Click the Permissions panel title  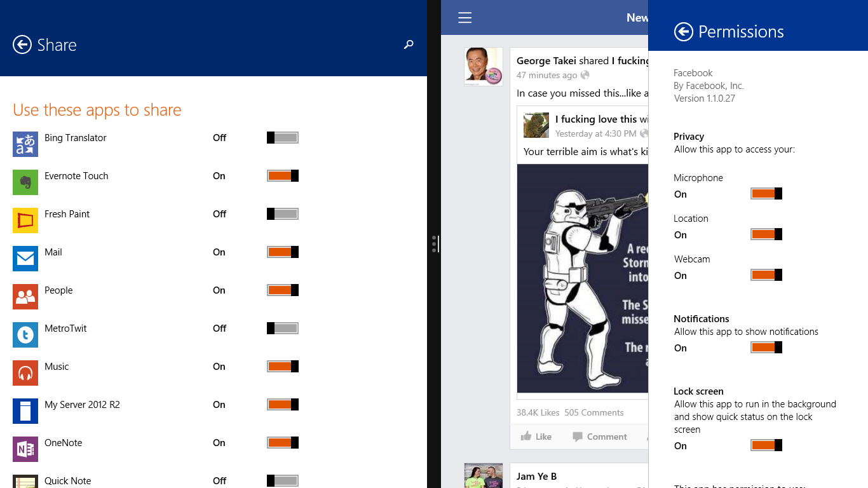coord(741,32)
